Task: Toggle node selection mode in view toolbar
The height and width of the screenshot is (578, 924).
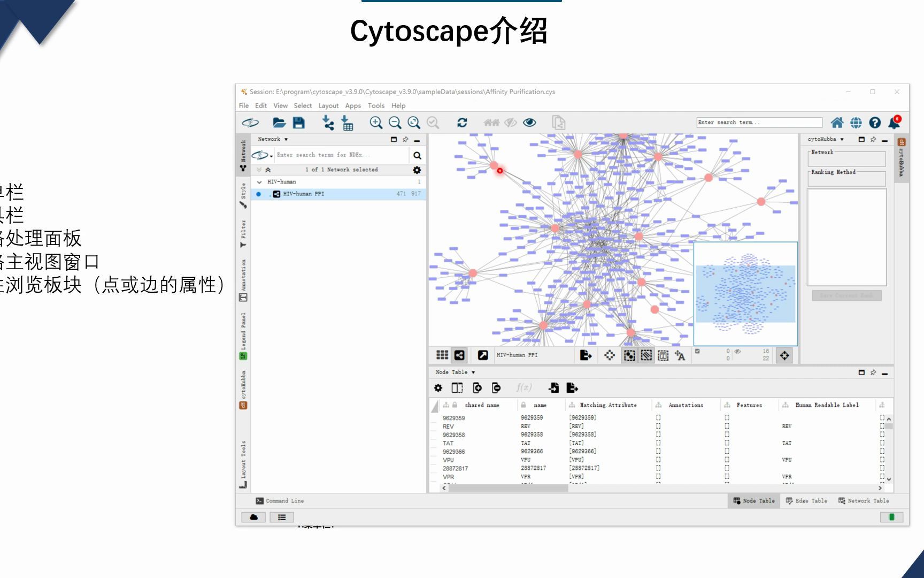Action: point(629,355)
